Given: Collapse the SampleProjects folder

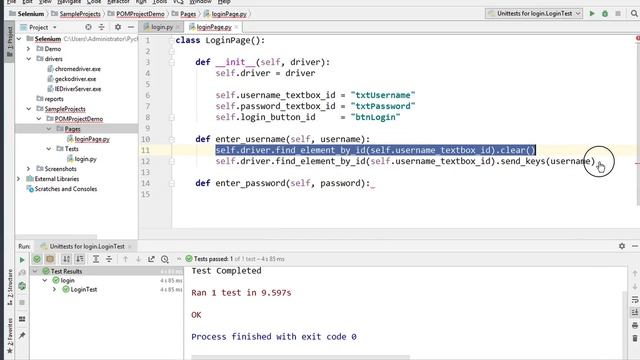Looking at the screenshot, I should [29, 109].
